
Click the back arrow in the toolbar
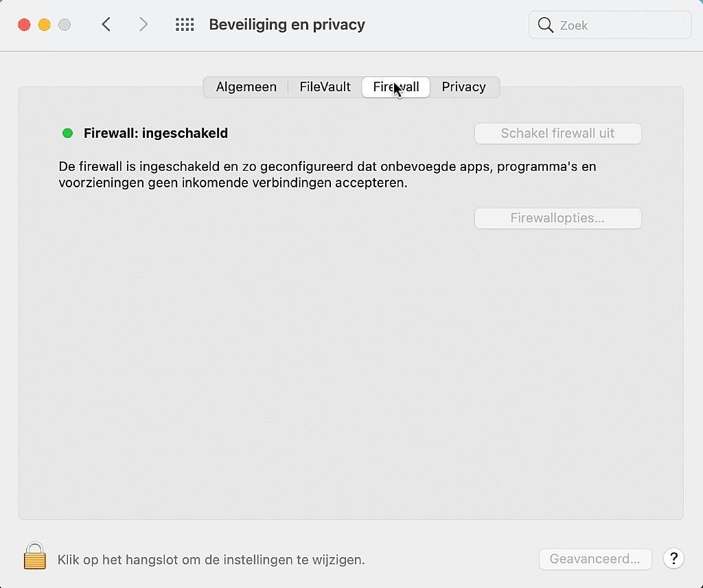[x=106, y=24]
